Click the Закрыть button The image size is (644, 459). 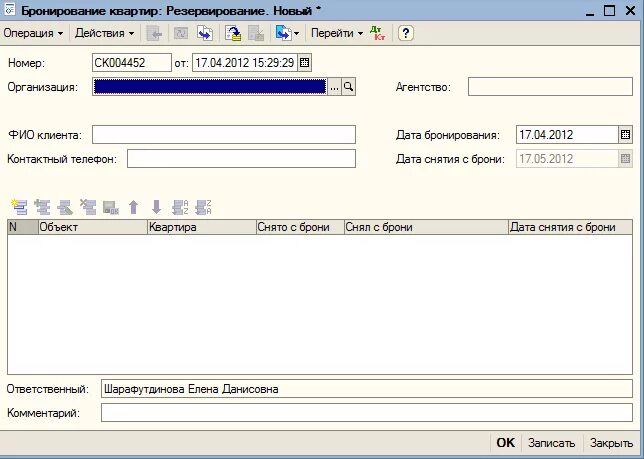[611, 443]
